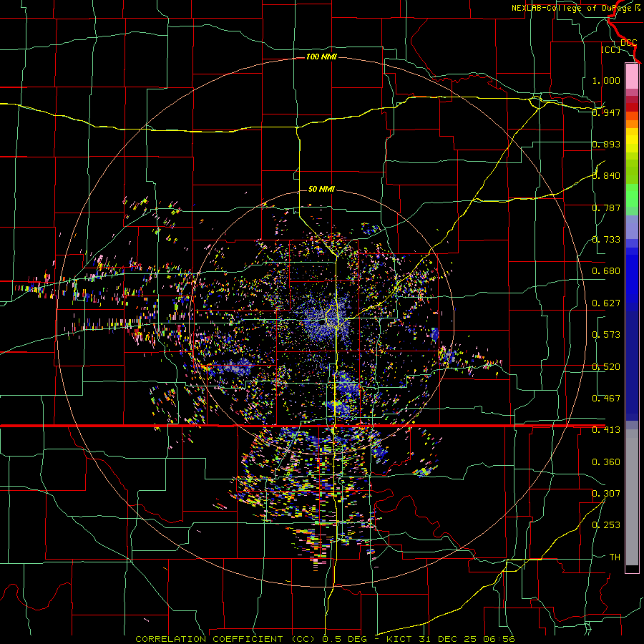Click the 0.627 scale value
The image size is (644, 644).
point(606,303)
